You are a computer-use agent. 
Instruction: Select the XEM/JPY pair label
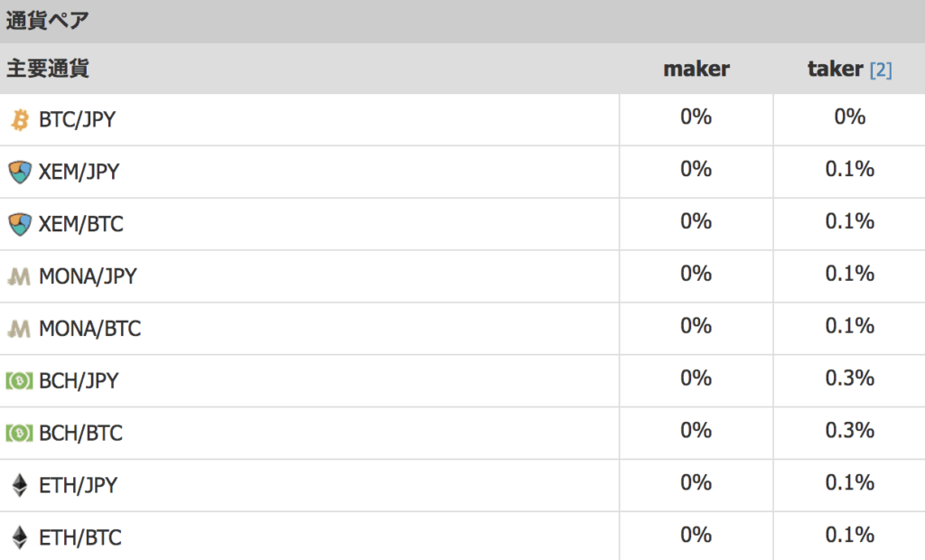79,172
